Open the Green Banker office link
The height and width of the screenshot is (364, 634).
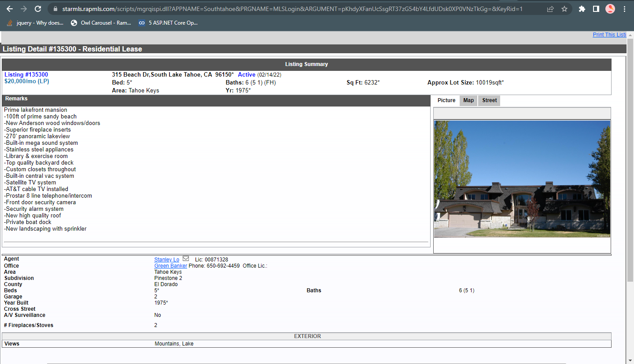click(x=170, y=266)
